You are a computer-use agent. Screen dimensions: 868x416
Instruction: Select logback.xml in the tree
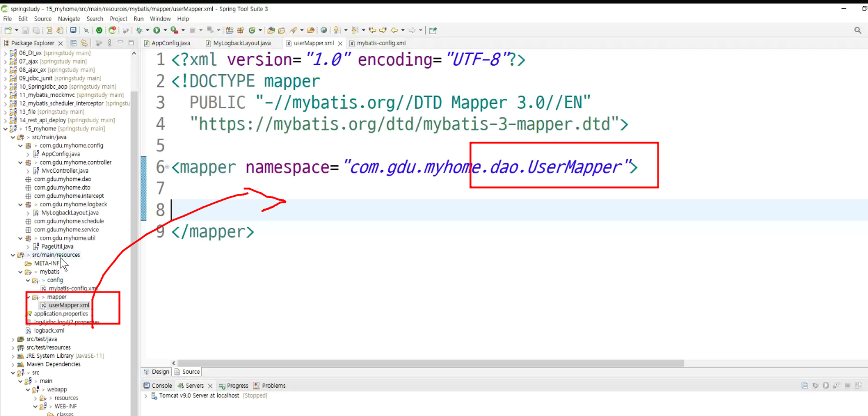tap(49, 331)
